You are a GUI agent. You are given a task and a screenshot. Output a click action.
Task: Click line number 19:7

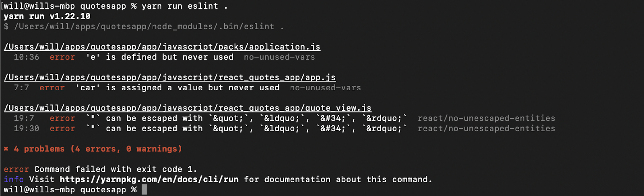tap(24, 118)
